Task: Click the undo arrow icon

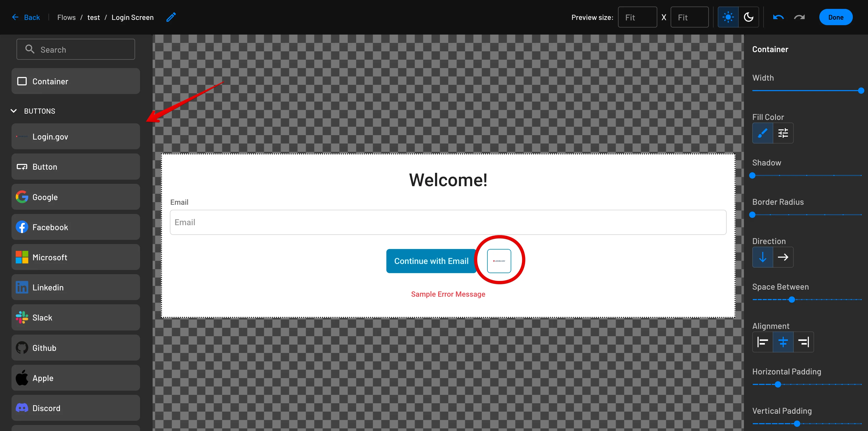Action: coord(778,17)
